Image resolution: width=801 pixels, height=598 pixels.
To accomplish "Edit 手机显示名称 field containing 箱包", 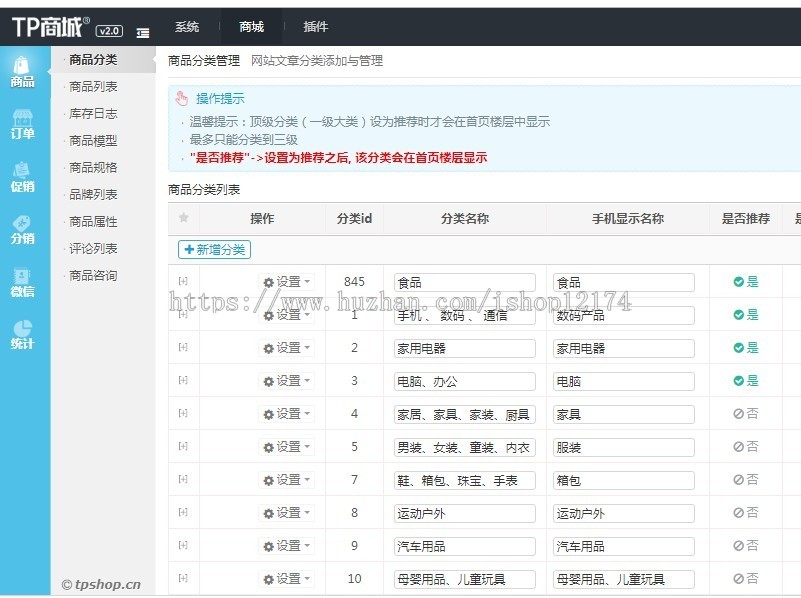I will (624, 481).
